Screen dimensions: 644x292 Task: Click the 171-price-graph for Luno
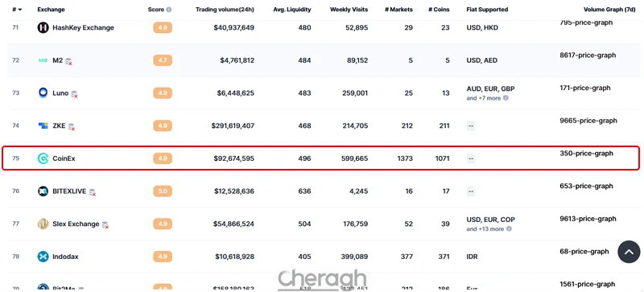pyautogui.click(x=585, y=88)
